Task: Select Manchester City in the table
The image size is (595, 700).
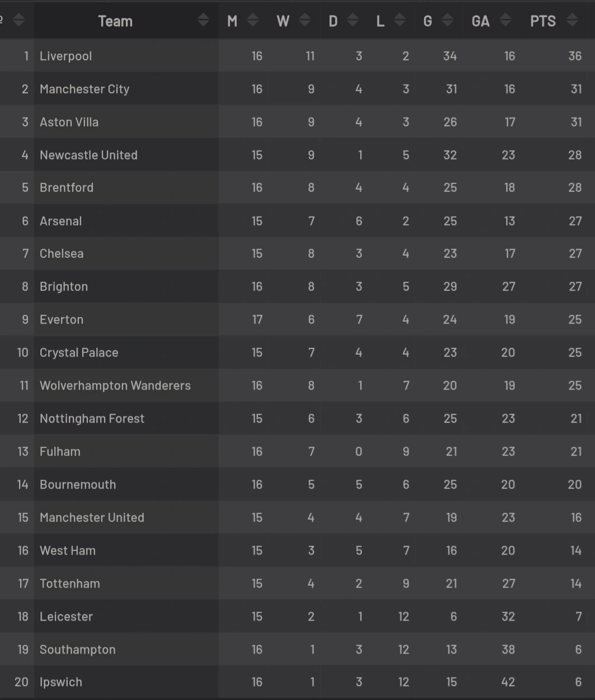Action: pos(84,89)
